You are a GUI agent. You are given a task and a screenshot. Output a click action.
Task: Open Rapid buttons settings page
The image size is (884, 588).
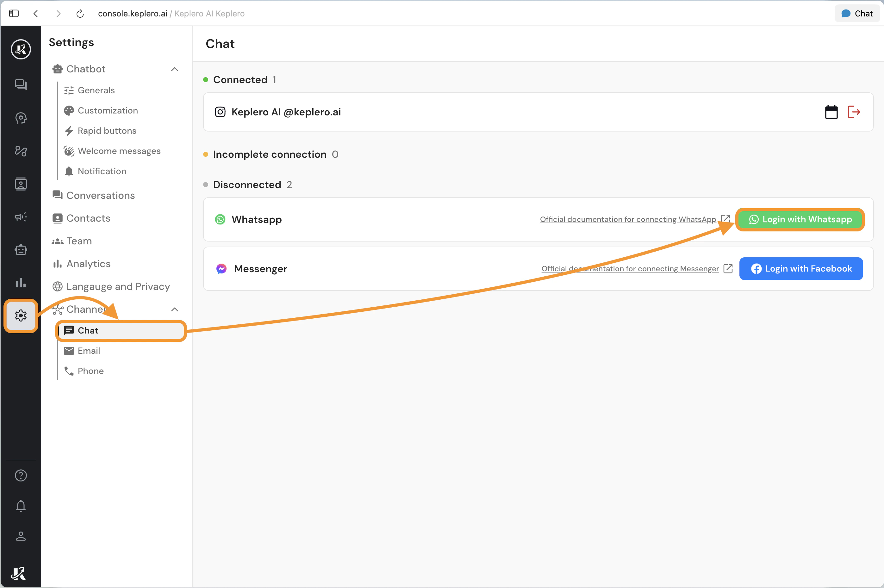107,131
